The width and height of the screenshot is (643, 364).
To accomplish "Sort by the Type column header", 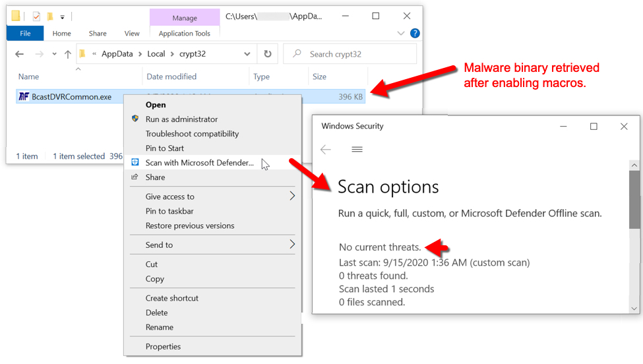I will pyautogui.click(x=261, y=76).
